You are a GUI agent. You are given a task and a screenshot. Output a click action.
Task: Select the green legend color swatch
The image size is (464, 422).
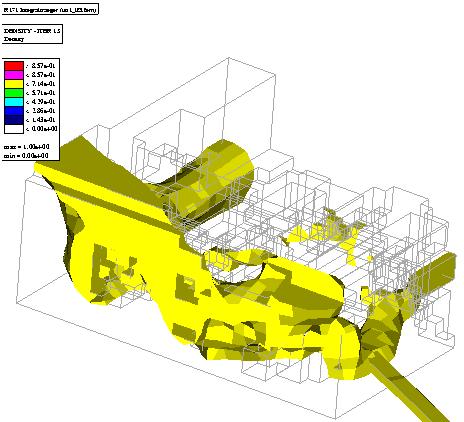pos(14,93)
